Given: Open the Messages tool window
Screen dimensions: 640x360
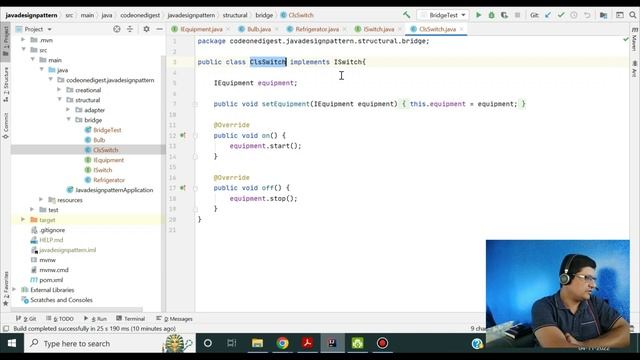Looking at the screenshot, I should pos(174,319).
